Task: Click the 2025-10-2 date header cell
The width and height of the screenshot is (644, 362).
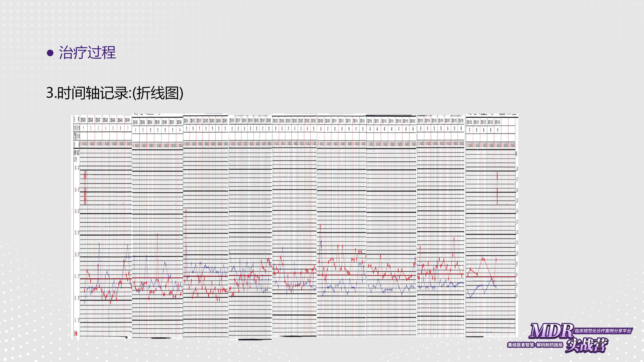Action: [135, 122]
